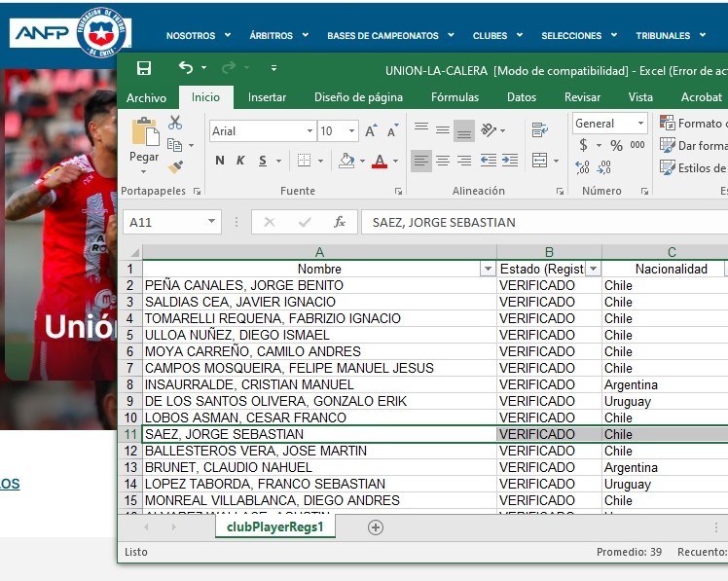Switch to the Fórmulas ribbon tab
The width and height of the screenshot is (728, 581).
coord(455,97)
